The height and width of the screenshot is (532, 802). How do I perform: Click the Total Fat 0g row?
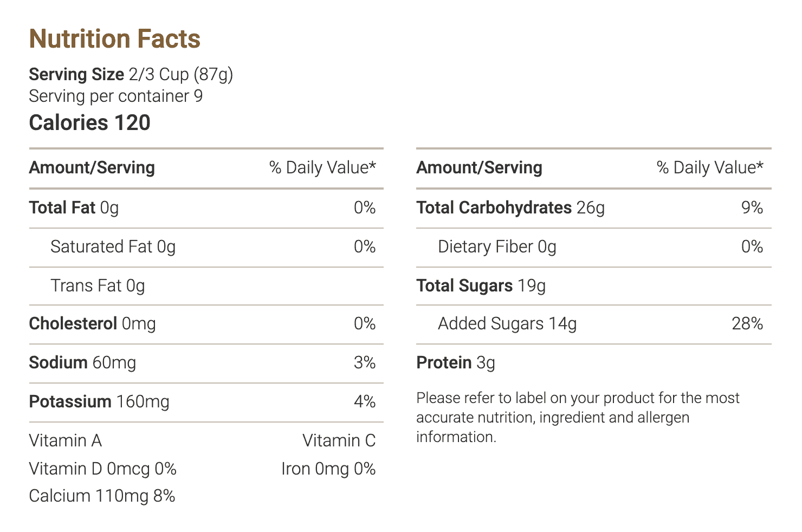pyautogui.click(x=206, y=209)
